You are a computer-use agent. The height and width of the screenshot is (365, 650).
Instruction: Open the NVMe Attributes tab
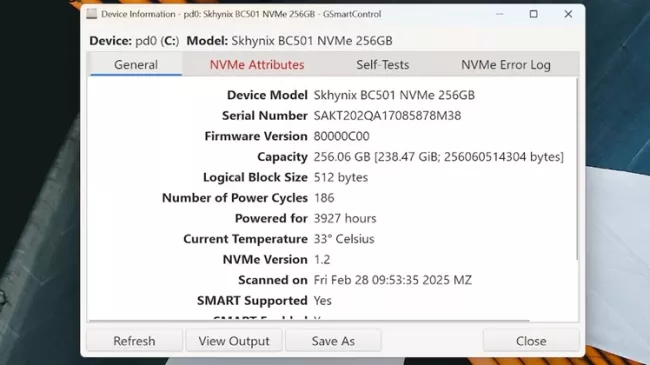[x=257, y=65]
